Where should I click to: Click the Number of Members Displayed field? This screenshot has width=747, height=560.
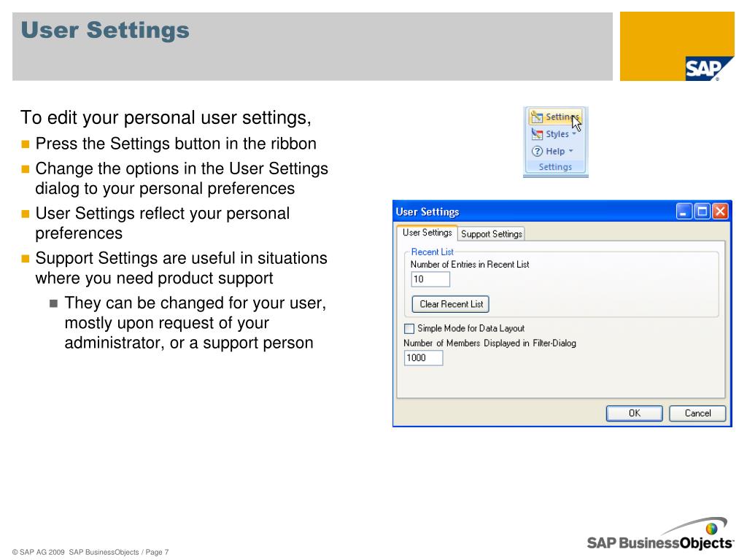point(423,357)
